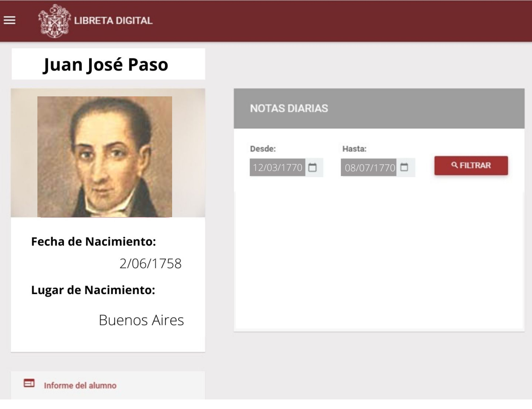The width and height of the screenshot is (532, 409).
Task: Click the FILTRAR button
Action: tap(471, 166)
